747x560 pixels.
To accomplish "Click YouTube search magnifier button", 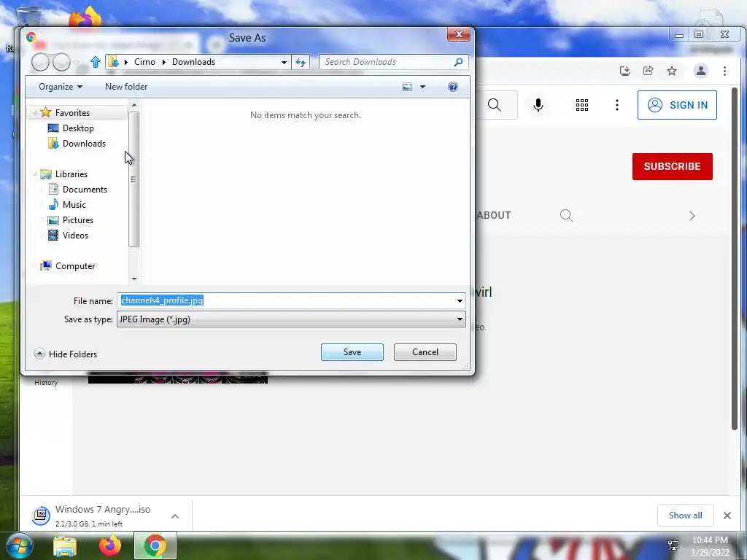I will (495, 105).
